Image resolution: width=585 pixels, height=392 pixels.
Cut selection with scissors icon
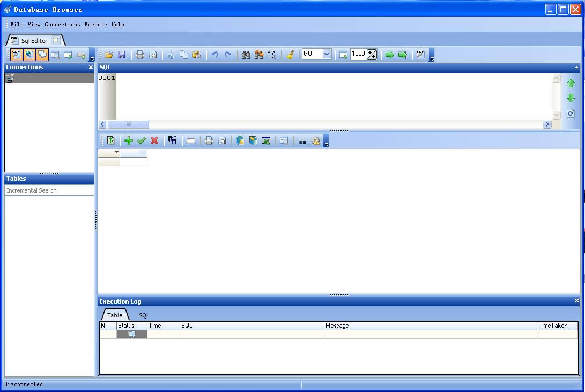tap(171, 55)
